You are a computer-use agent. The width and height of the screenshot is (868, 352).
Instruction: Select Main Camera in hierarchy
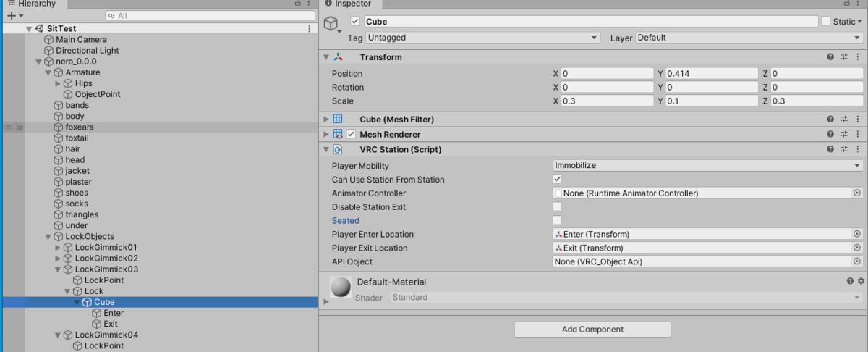click(81, 40)
